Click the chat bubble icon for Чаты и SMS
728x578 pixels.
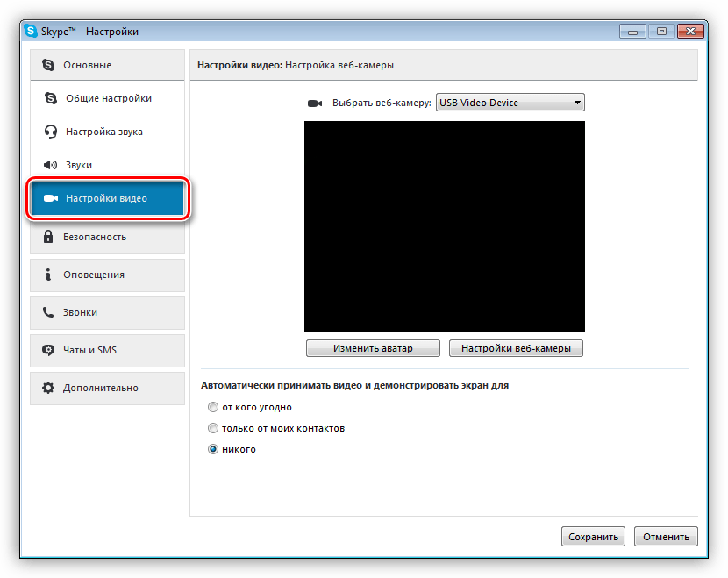(x=47, y=350)
